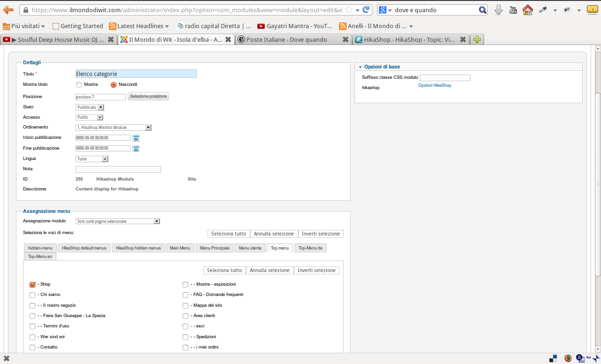Click the upper Seleziona tutto button
This screenshot has width=601, height=364.
click(x=229, y=234)
